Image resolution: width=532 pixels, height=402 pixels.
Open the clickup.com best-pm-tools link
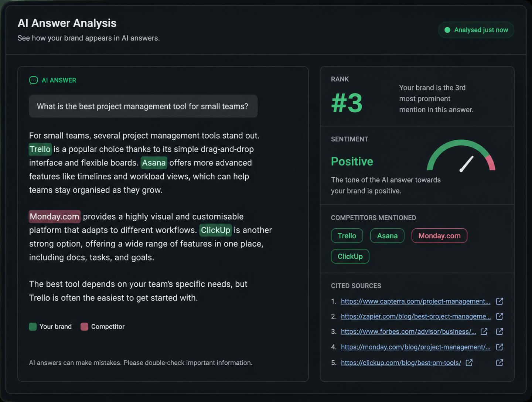[x=401, y=362]
